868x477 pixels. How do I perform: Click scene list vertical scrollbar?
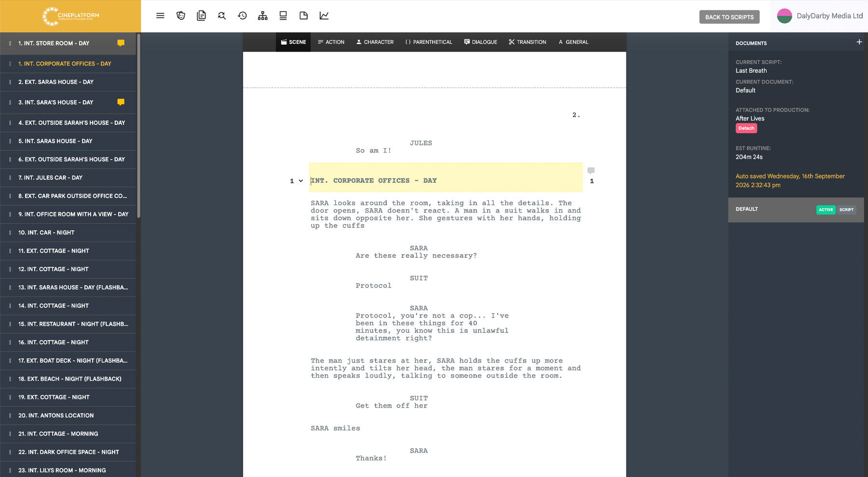[x=138, y=125]
